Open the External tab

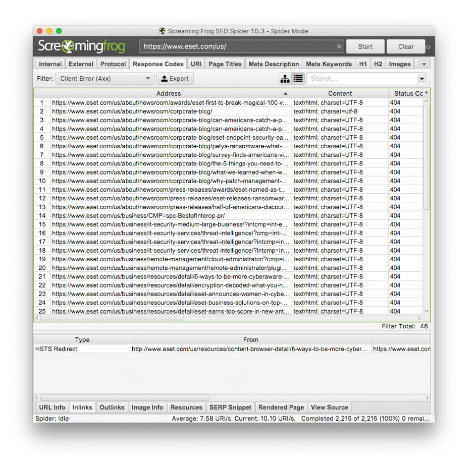pos(81,64)
